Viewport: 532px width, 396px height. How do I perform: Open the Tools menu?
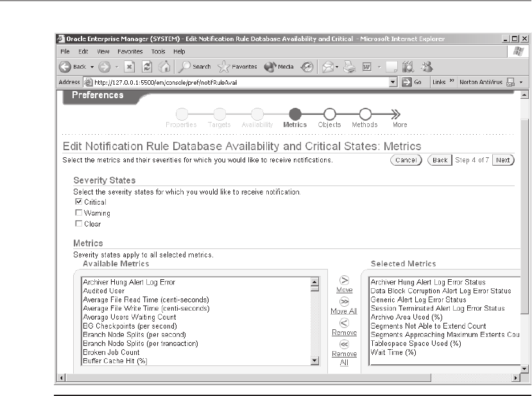(x=158, y=51)
